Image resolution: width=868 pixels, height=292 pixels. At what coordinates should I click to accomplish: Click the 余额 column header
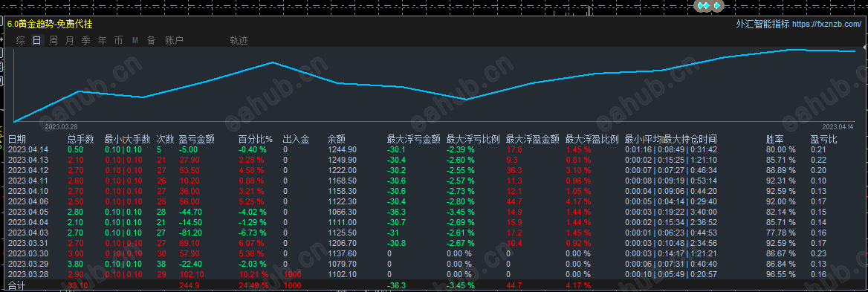tap(337, 140)
